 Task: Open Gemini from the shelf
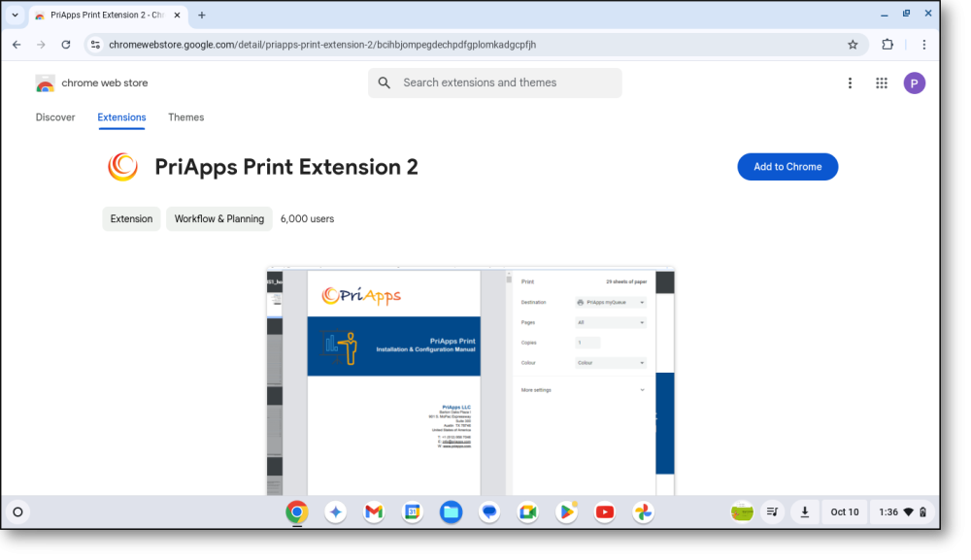click(335, 511)
